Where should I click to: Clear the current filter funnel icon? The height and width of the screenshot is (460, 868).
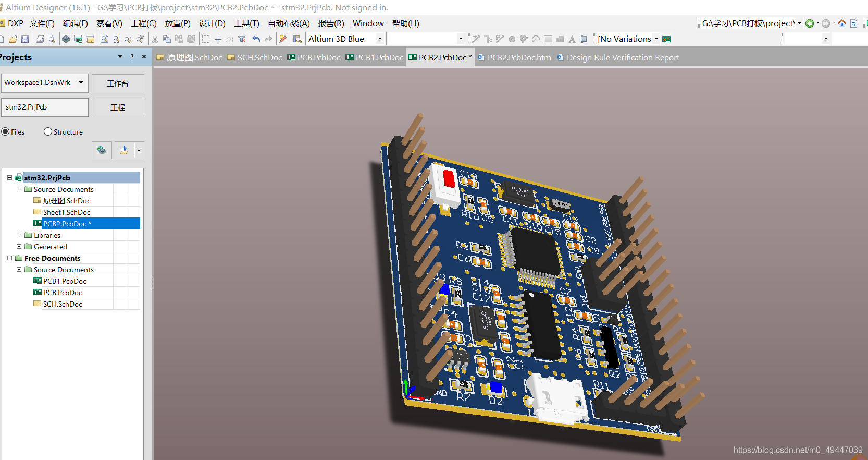tap(242, 39)
